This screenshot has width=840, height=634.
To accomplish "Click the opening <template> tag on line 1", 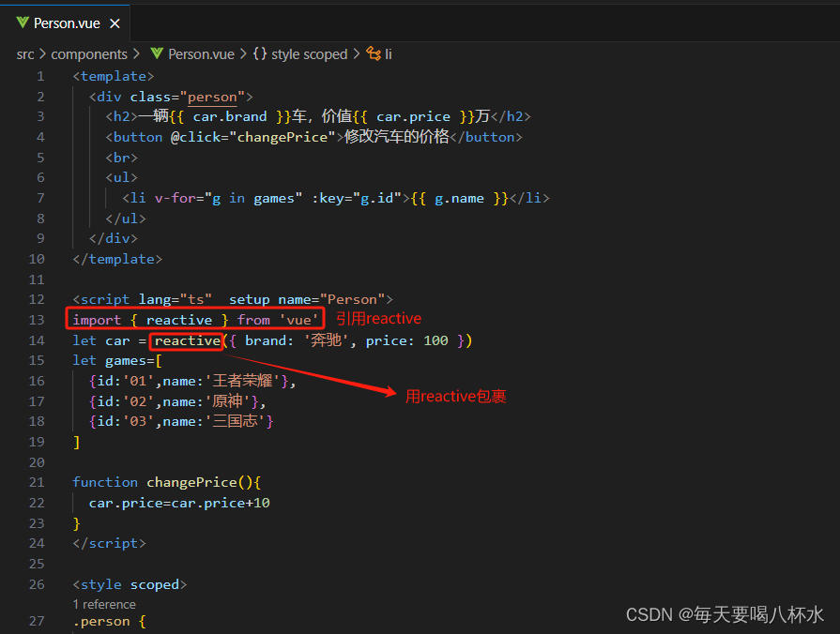I will point(114,77).
